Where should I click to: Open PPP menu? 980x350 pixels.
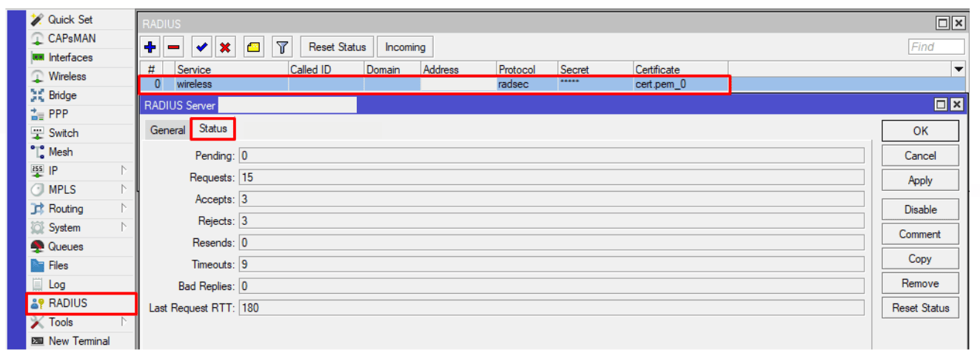[x=58, y=115]
